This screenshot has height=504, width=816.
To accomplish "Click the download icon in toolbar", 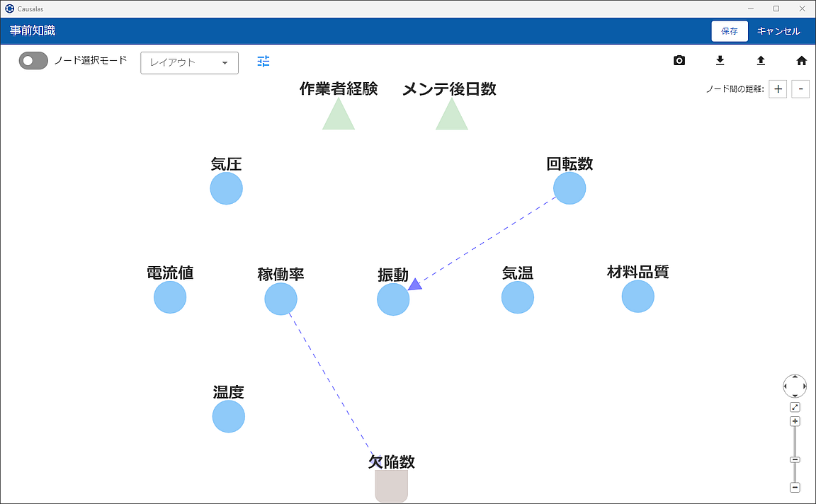I will click(720, 61).
